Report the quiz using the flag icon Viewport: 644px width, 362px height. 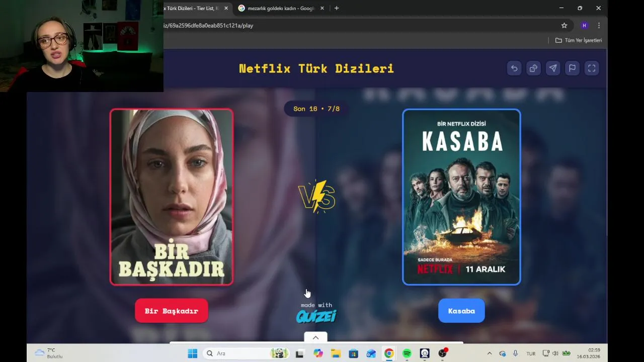(x=572, y=68)
